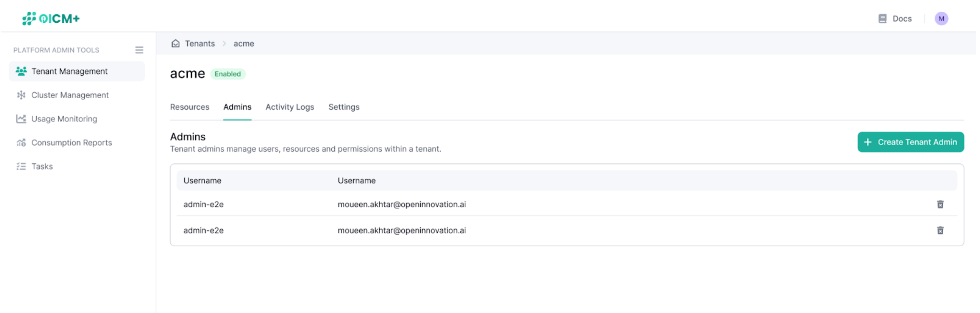Delete the second admin-e2e row via trash icon
This screenshot has height=313, width=980.
940,230
